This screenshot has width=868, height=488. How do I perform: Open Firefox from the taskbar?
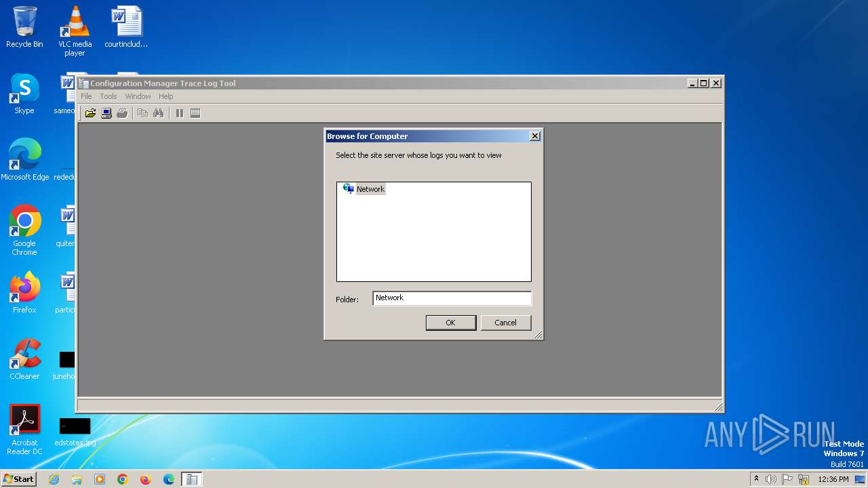pyautogui.click(x=146, y=479)
